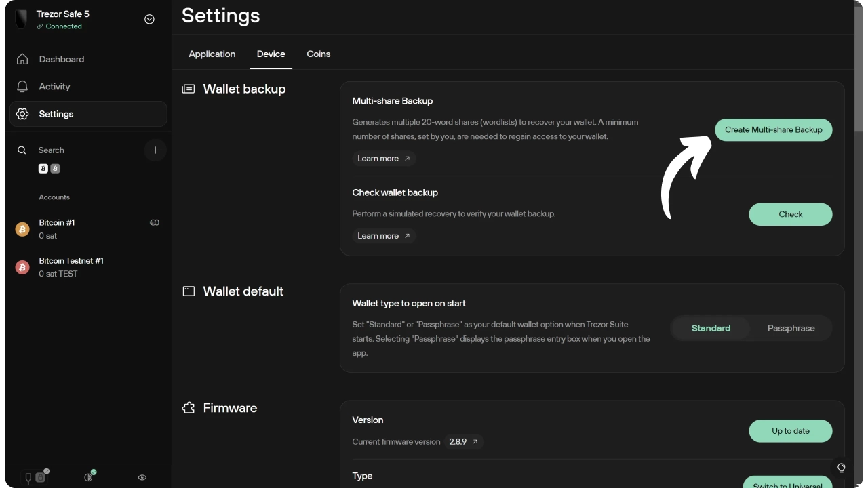Expand the Trezor Safe 5 device dropdown
This screenshot has width=868, height=488.
click(150, 20)
